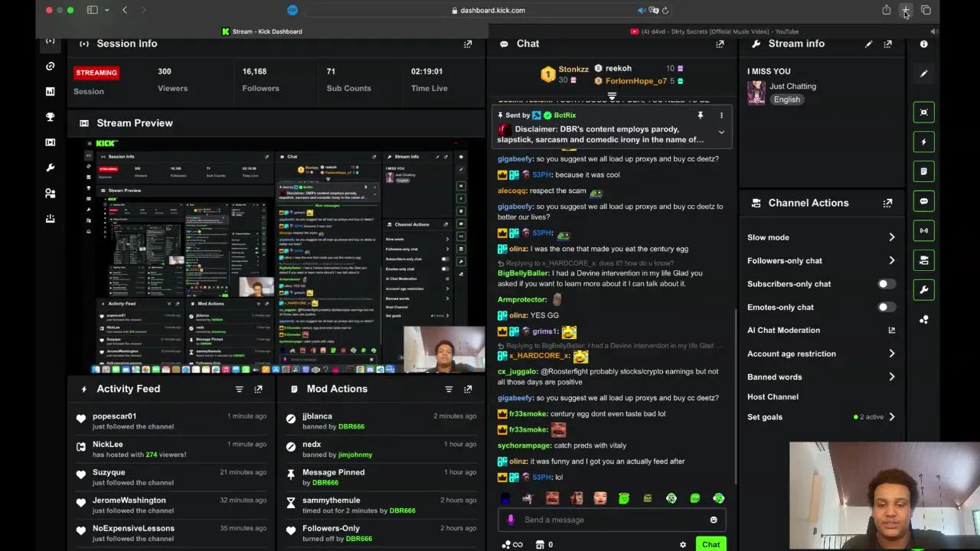The height and width of the screenshot is (551, 980).
Task: Open Host Channel action
Action: (x=773, y=396)
